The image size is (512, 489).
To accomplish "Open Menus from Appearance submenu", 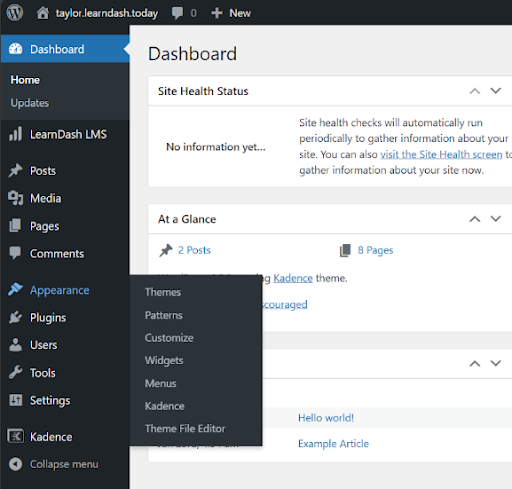I will (160, 383).
